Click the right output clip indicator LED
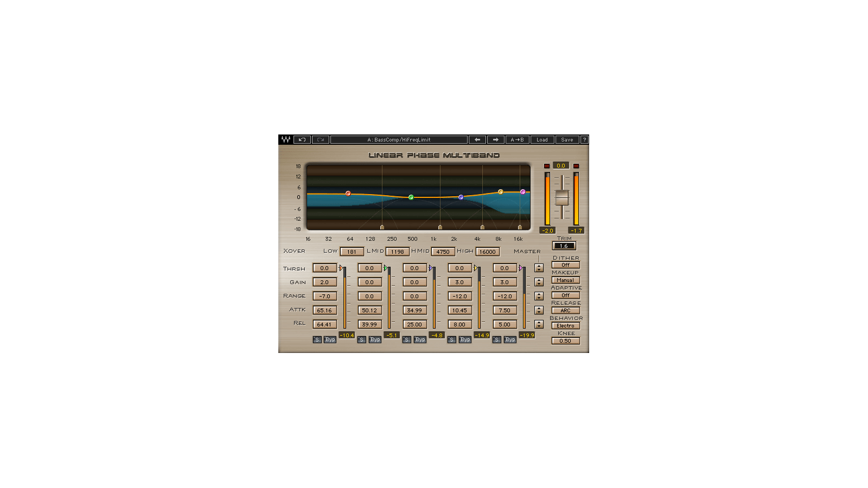Image resolution: width=868 pixels, height=488 pixels. coord(576,166)
